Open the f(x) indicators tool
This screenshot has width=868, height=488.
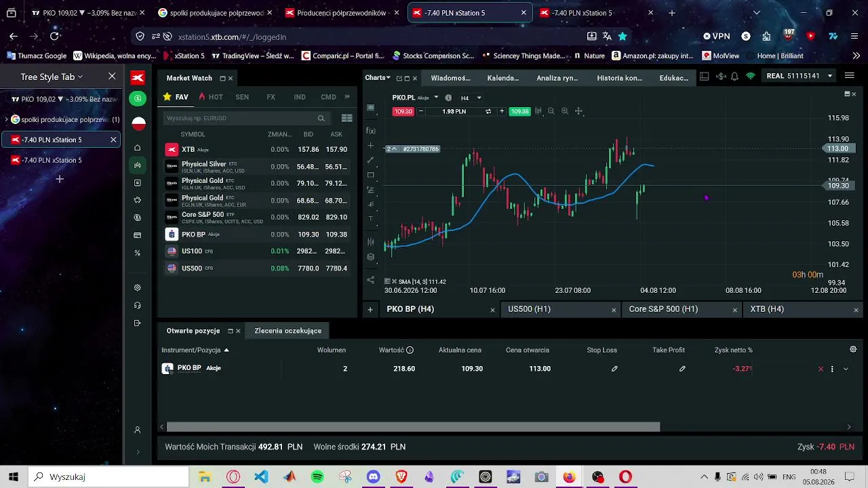(371, 130)
